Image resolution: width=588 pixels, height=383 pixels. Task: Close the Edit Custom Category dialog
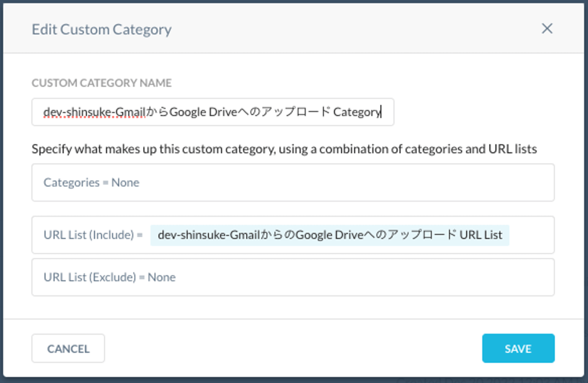coord(547,29)
